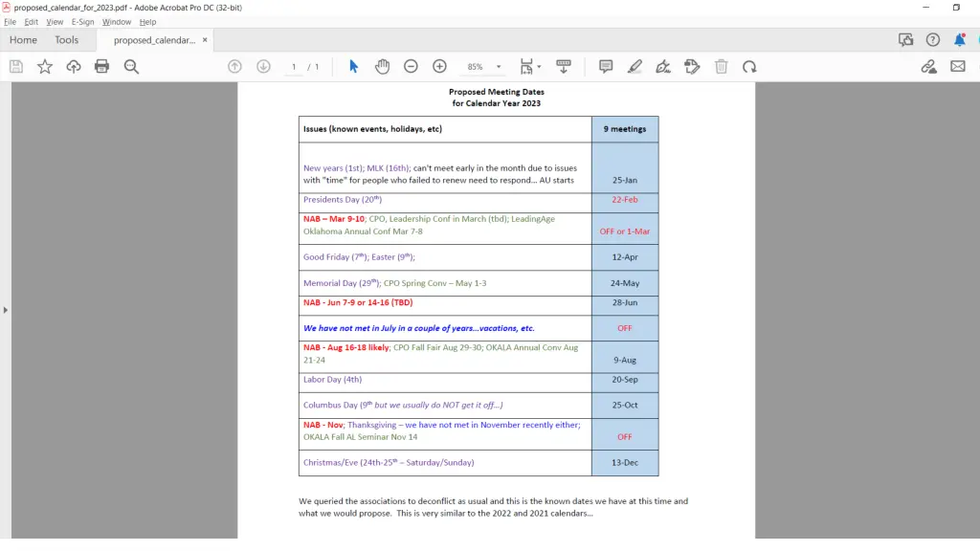Send file by email envelope icon
Screen dimensions: 980x551
point(957,66)
